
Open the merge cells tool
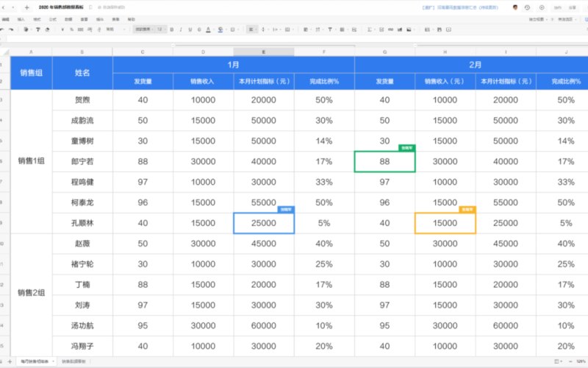(287, 29)
